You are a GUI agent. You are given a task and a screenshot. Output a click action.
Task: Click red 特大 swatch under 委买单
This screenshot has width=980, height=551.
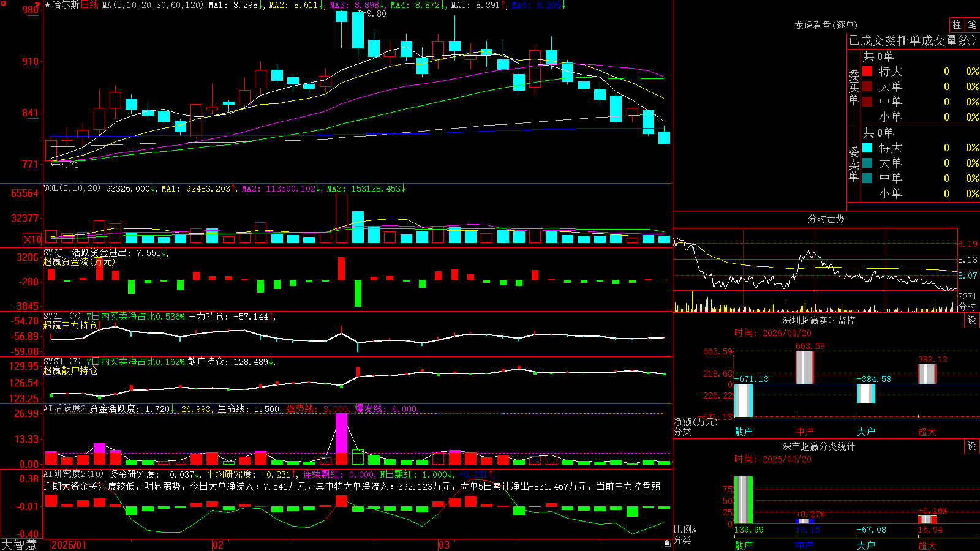tap(867, 71)
